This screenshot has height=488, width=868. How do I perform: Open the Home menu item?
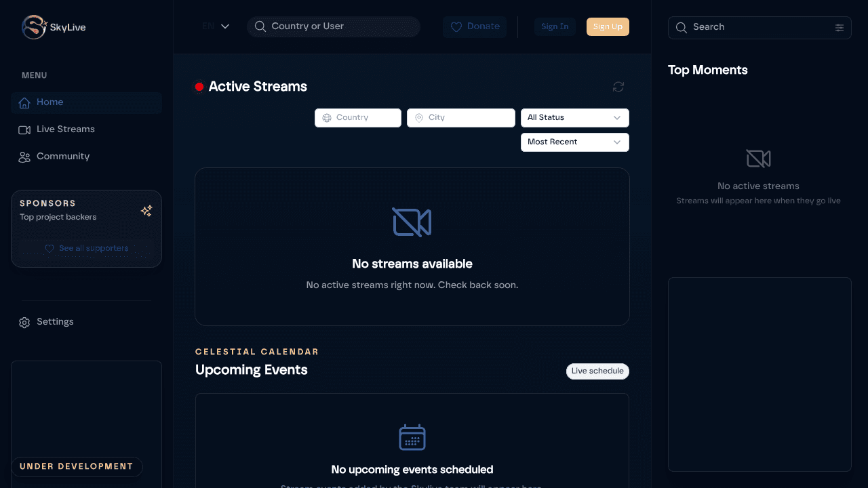87,102
